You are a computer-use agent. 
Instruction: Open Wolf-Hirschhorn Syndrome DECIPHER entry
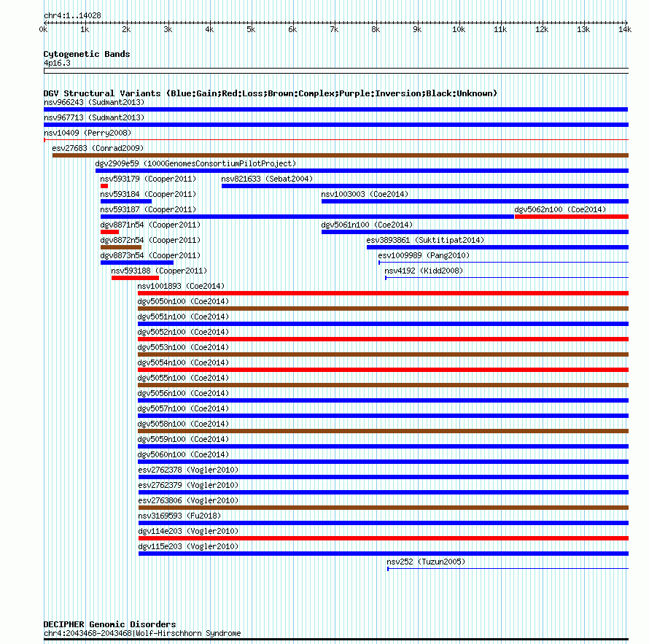(142, 633)
